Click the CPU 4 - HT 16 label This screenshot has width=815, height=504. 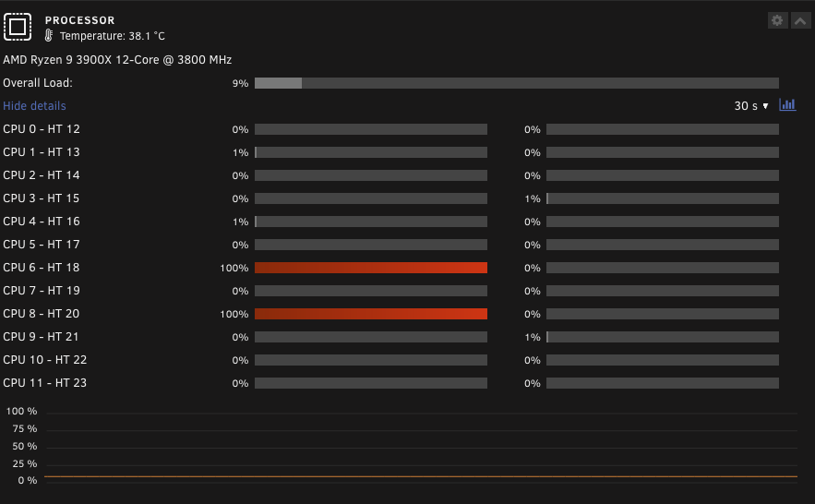(x=42, y=222)
